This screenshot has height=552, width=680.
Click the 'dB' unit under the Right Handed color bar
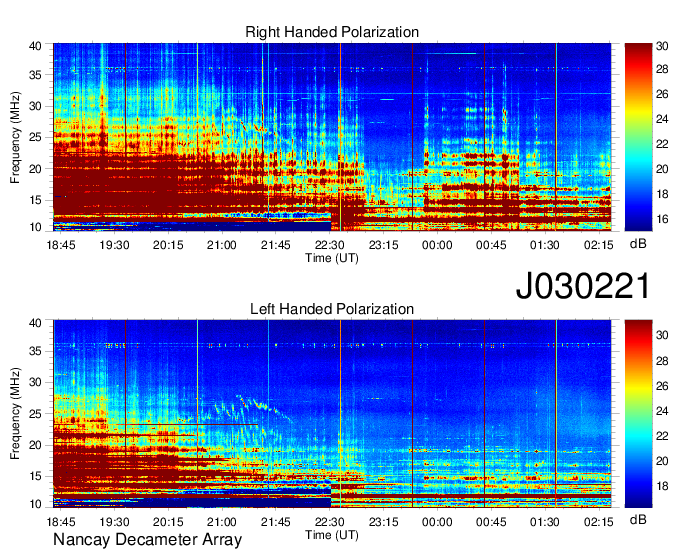coord(638,244)
